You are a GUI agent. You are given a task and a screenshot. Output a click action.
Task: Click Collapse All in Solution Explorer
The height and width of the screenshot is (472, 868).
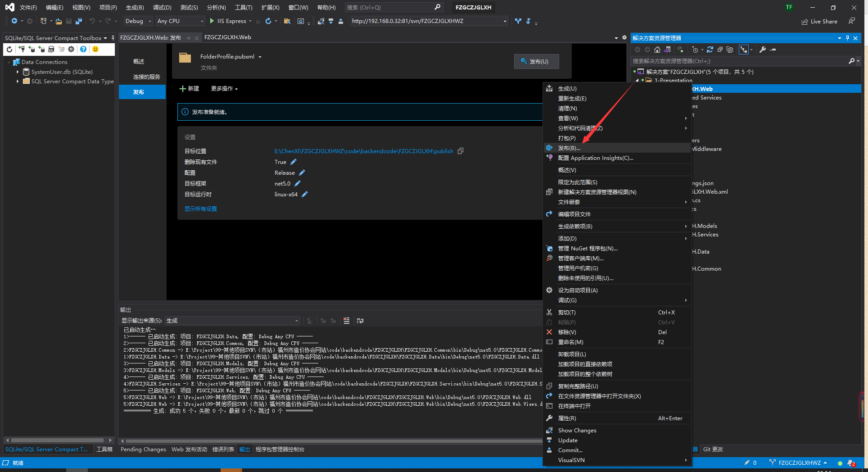(x=720, y=50)
